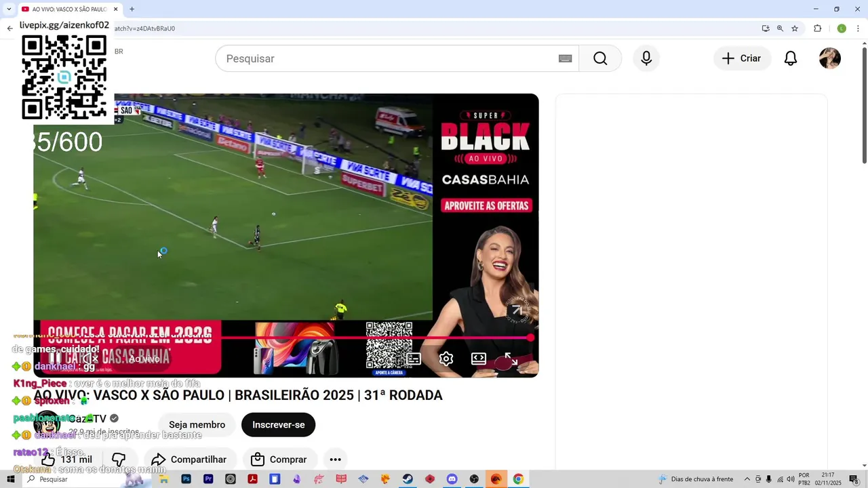This screenshot has width=868, height=488.
Task: Open a new browser tab
Action: 132,9
